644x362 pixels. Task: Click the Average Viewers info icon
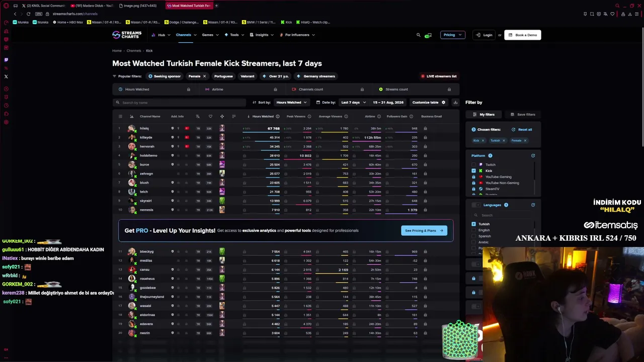(346, 117)
